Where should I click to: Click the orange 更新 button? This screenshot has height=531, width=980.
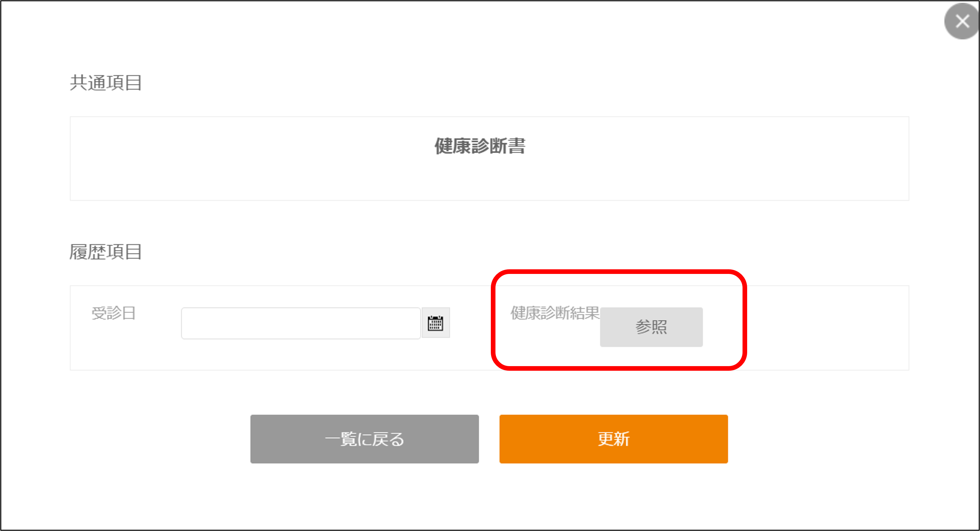click(613, 439)
